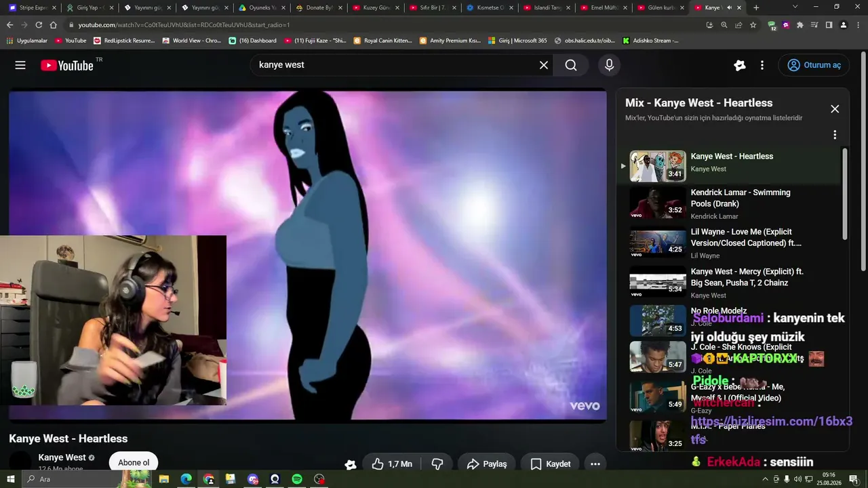868x488 pixels.
Task: Open the Kanye West channel name
Action: click(x=62, y=457)
